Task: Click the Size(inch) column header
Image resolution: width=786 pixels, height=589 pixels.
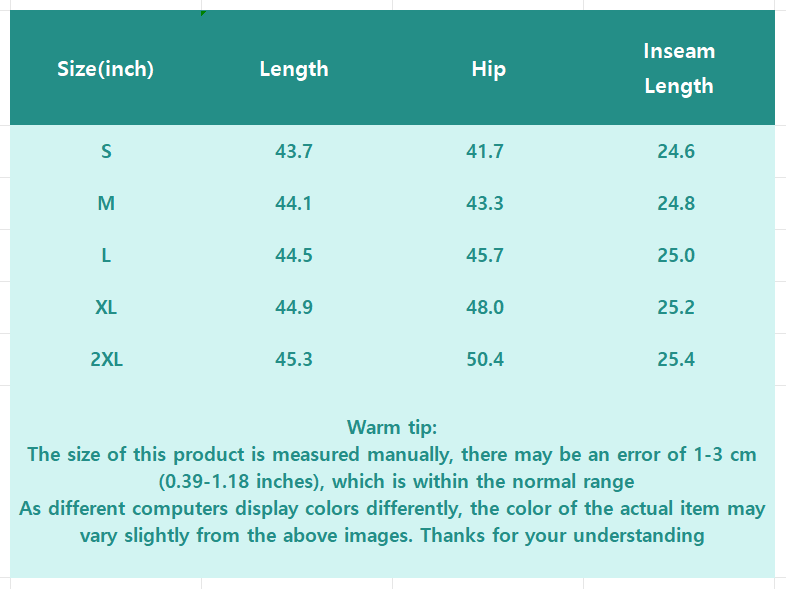Action: click(x=106, y=69)
